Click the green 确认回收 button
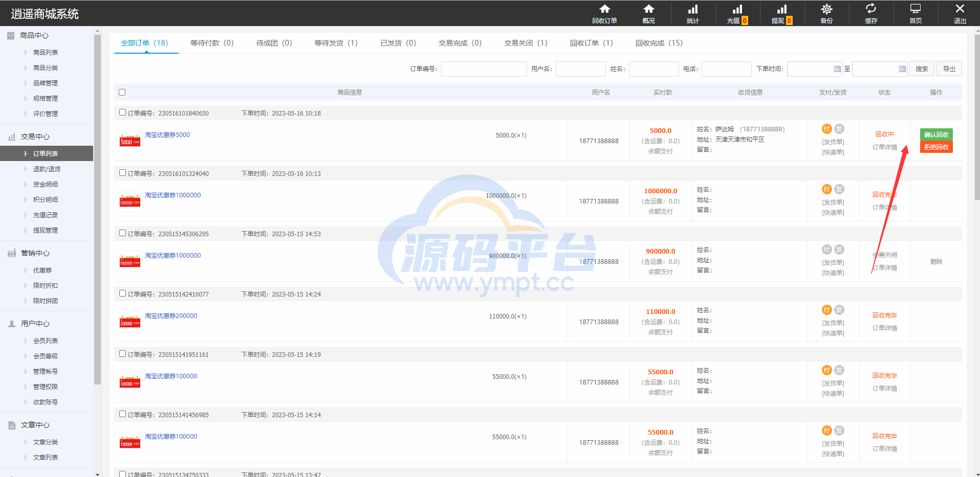This screenshot has width=980, height=477. click(x=936, y=135)
